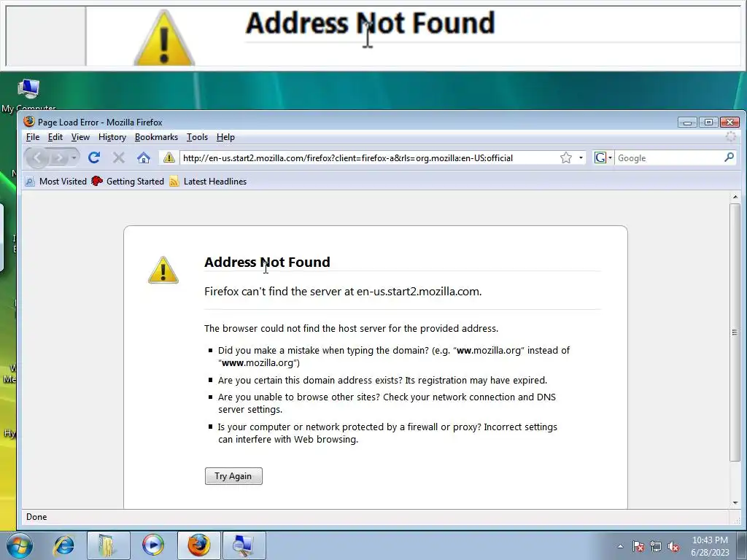The width and height of the screenshot is (747, 560).
Task: Go to the Home page icon
Action: [x=144, y=157]
